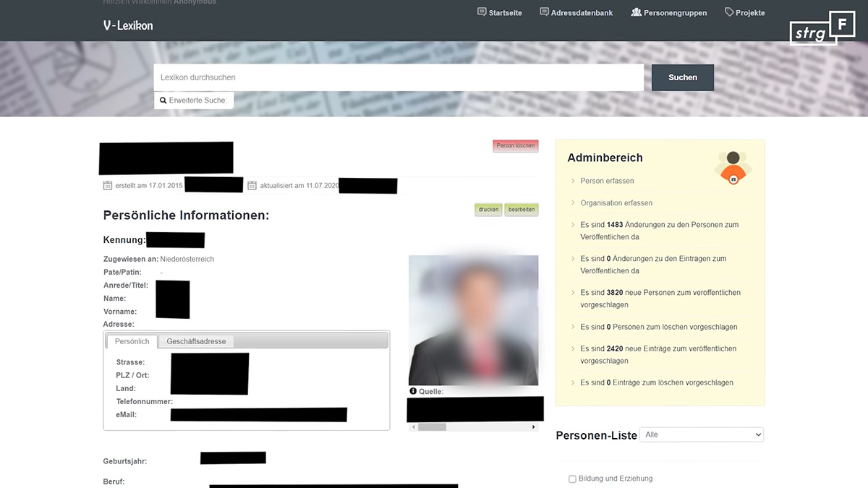This screenshot has width=868, height=488.
Task: Open the 0 Änderungen zu den Einträgen link
Action: (653, 265)
